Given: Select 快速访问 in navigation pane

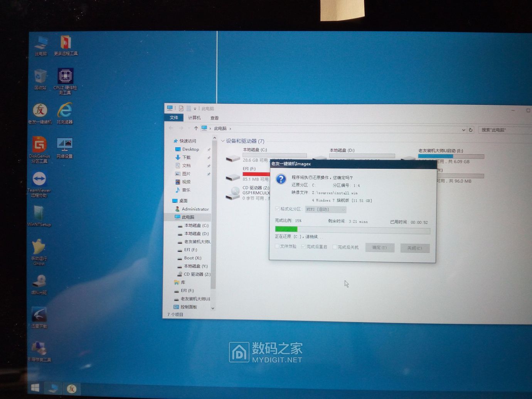Looking at the screenshot, I should 187,141.
